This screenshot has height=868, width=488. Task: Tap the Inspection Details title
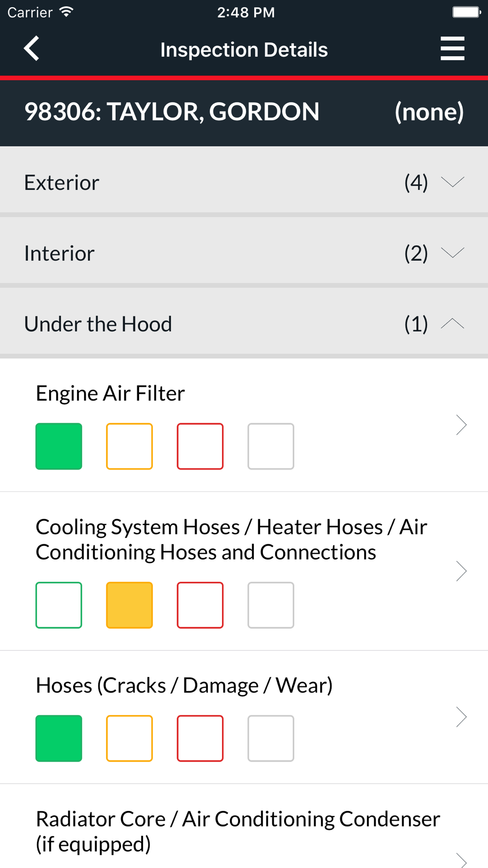tap(244, 50)
